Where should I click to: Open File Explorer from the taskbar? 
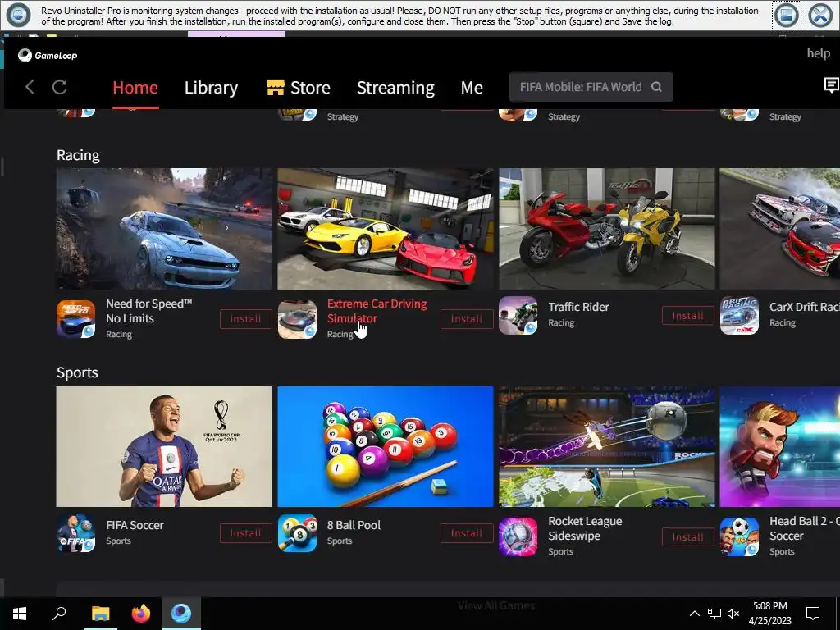point(100,614)
